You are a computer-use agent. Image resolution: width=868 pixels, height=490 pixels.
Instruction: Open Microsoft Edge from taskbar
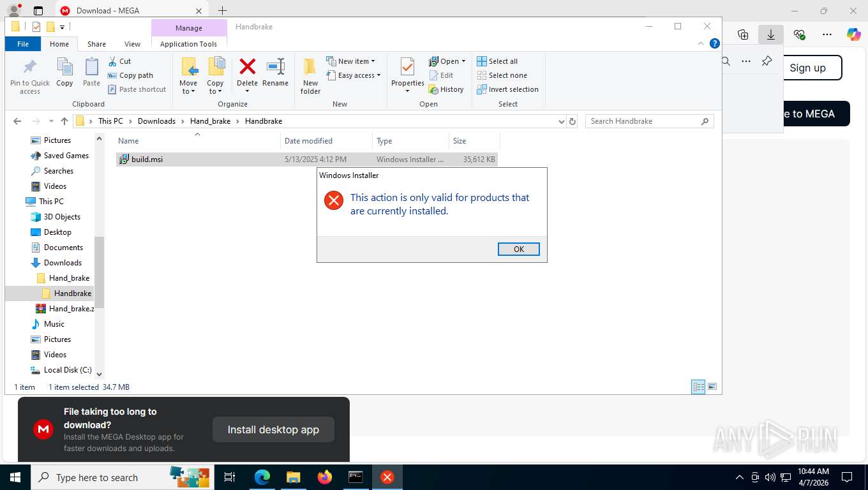pyautogui.click(x=262, y=477)
